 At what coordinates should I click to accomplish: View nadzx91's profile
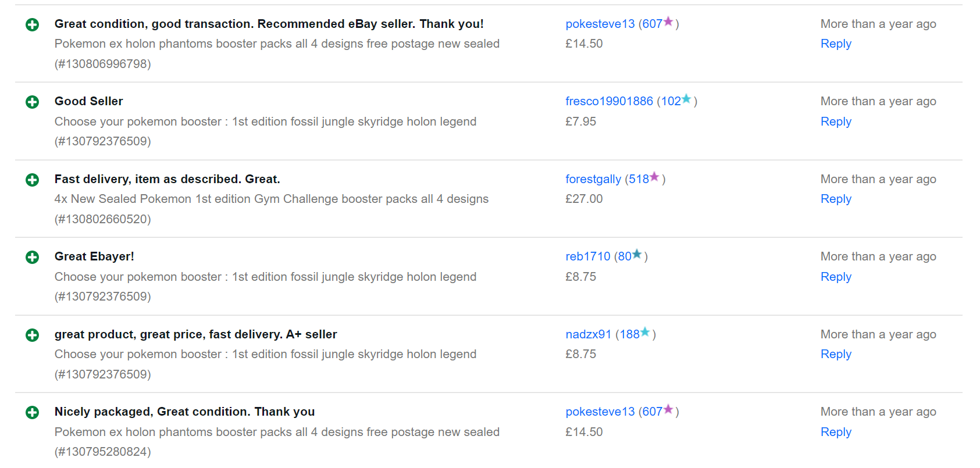(x=588, y=334)
